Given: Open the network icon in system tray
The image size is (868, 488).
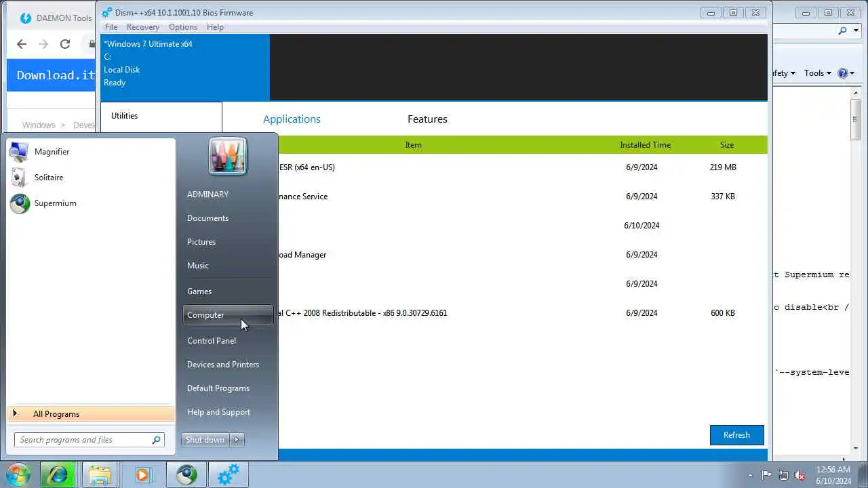Looking at the screenshot, I should pos(783,475).
